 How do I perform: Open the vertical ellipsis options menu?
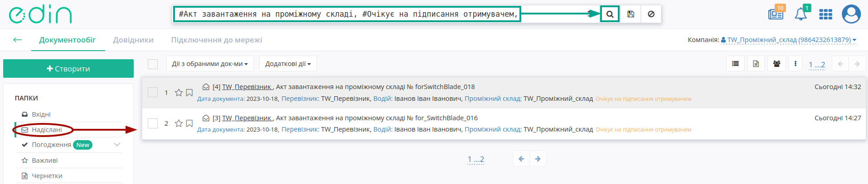[795, 64]
